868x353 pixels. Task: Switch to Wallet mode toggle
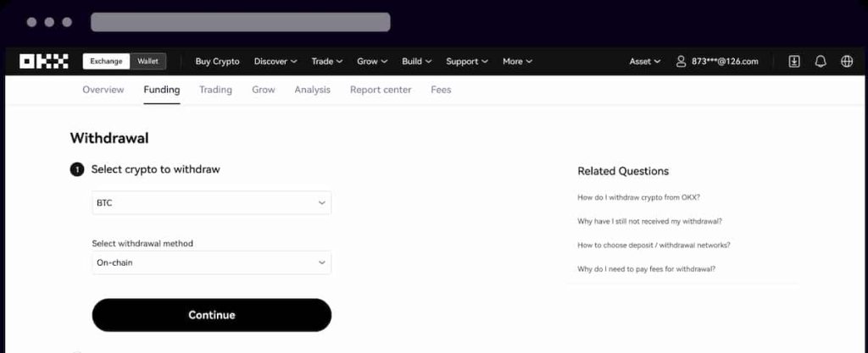[147, 61]
